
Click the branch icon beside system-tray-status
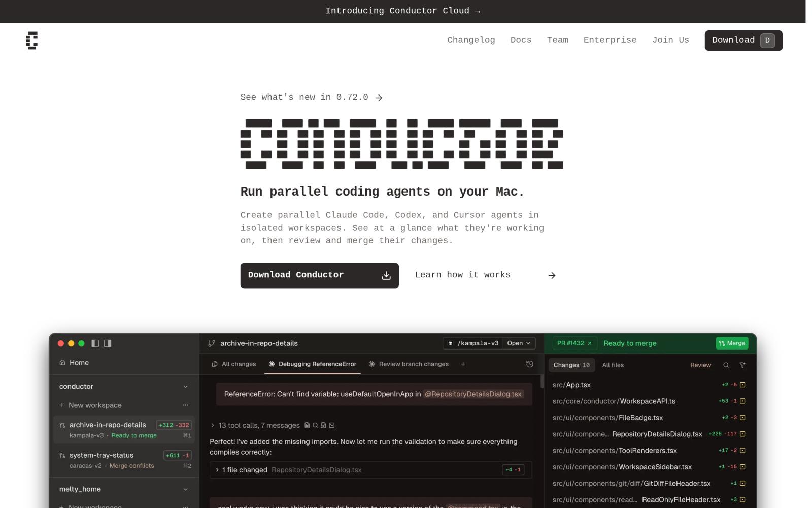62,456
